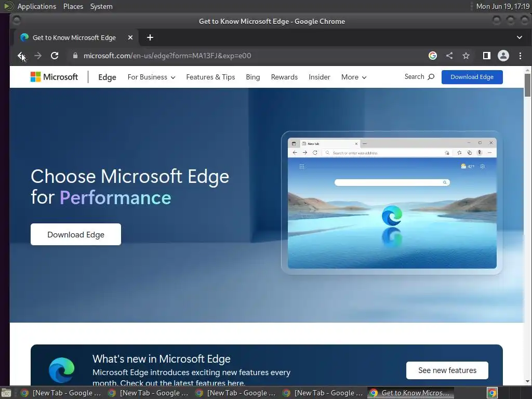
Task: Open the Insider navigation link
Action: [320, 77]
